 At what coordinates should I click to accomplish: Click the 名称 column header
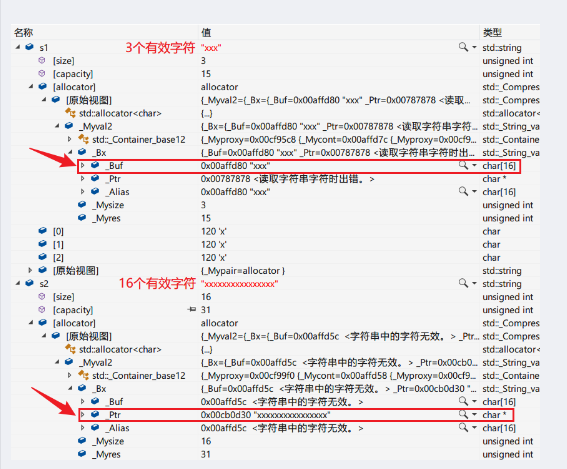pos(105,33)
